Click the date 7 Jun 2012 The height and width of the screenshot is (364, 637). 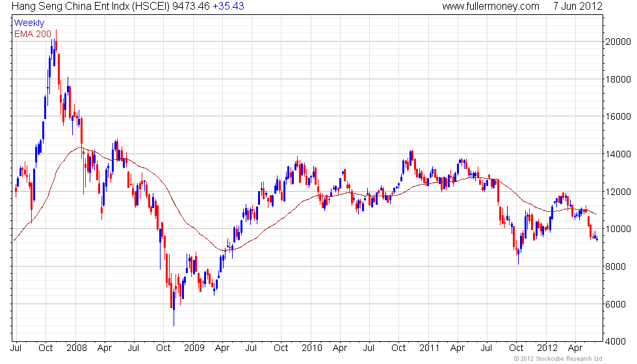[x=577, y=6]
